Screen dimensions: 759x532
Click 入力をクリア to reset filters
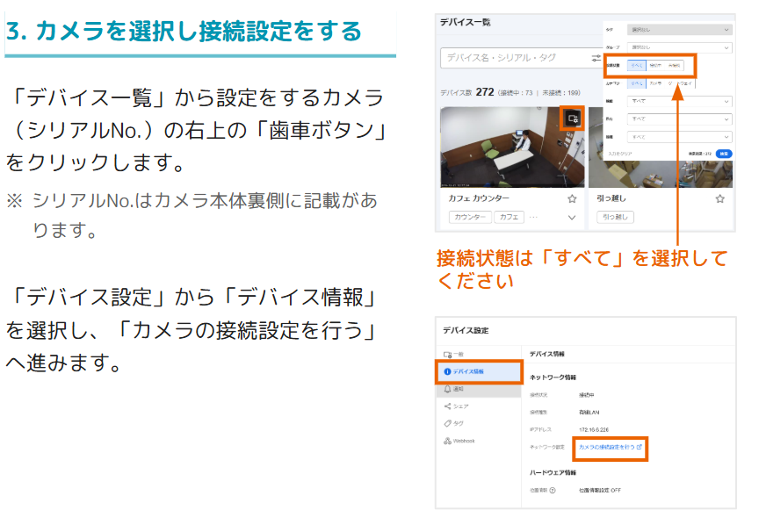tap(620, 154)
